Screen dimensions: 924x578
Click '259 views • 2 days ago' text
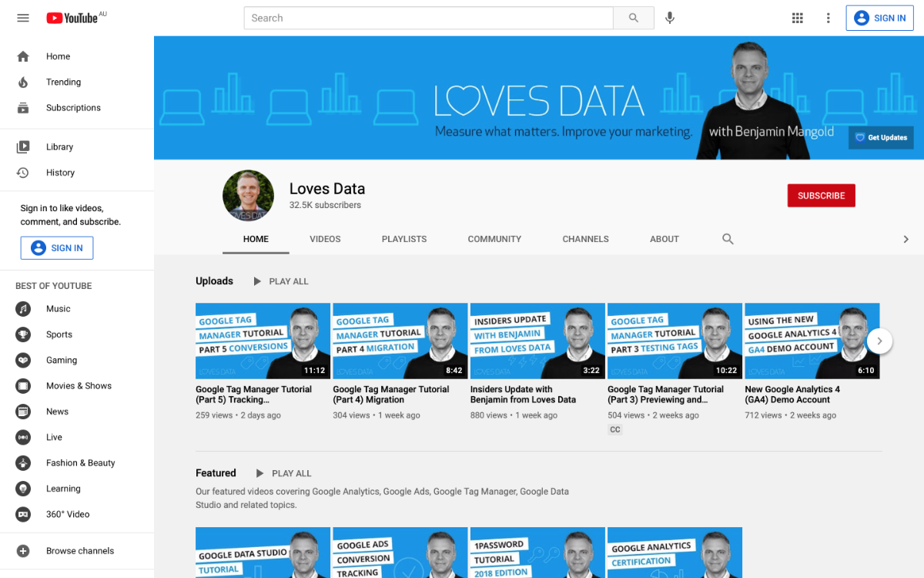point(238,415)
